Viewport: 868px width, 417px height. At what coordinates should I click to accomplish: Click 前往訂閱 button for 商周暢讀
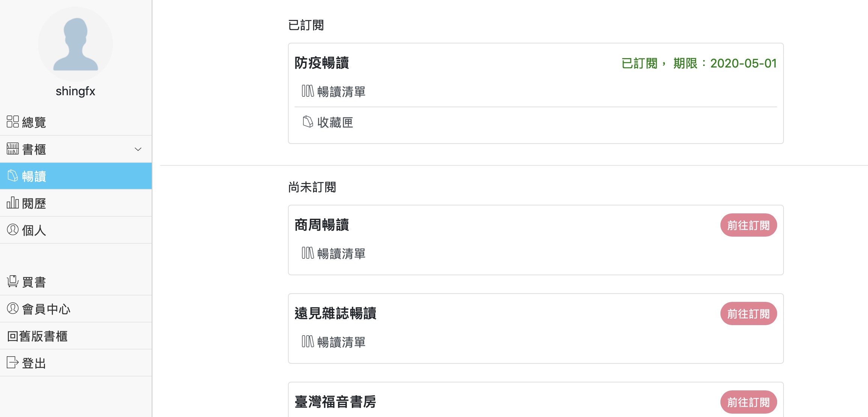point(748,225)
